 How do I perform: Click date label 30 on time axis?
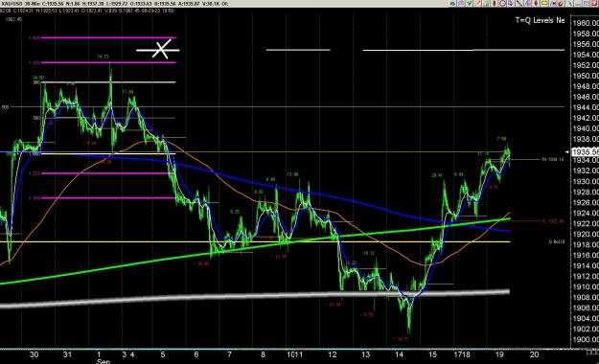coord(34,354)
